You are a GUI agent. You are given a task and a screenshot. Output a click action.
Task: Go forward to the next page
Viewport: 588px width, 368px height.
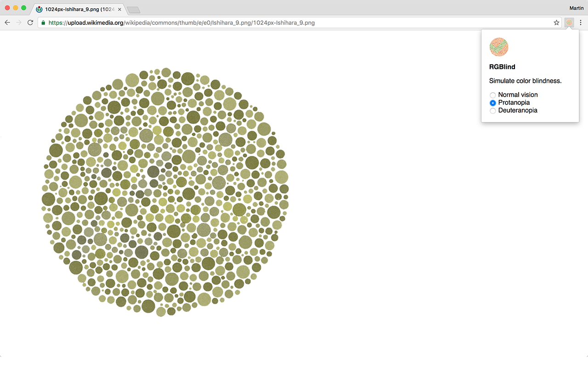[19, 23]
